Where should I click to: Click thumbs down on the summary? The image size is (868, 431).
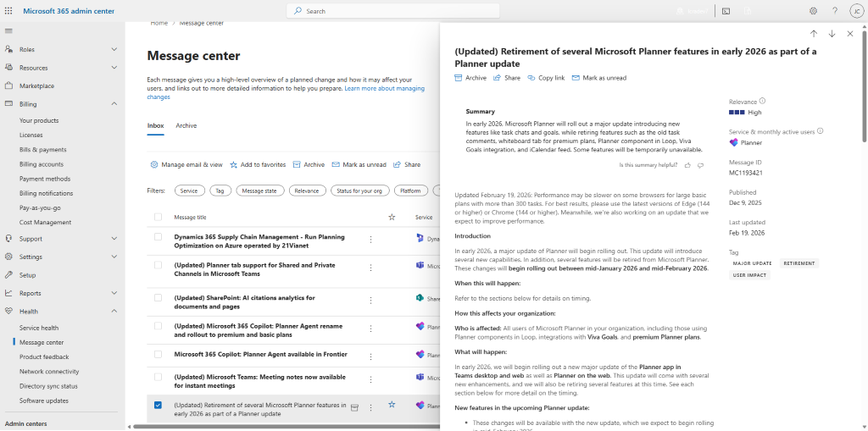(x=700, y=165)
